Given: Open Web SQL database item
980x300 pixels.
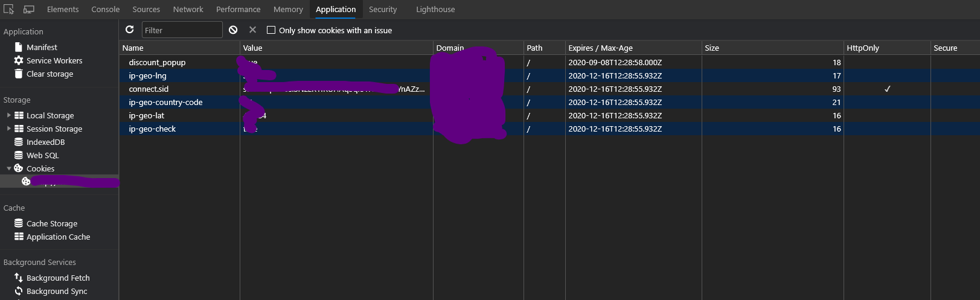Looking at the screenshot, I should pyautogui.click(x=42, y=155).
